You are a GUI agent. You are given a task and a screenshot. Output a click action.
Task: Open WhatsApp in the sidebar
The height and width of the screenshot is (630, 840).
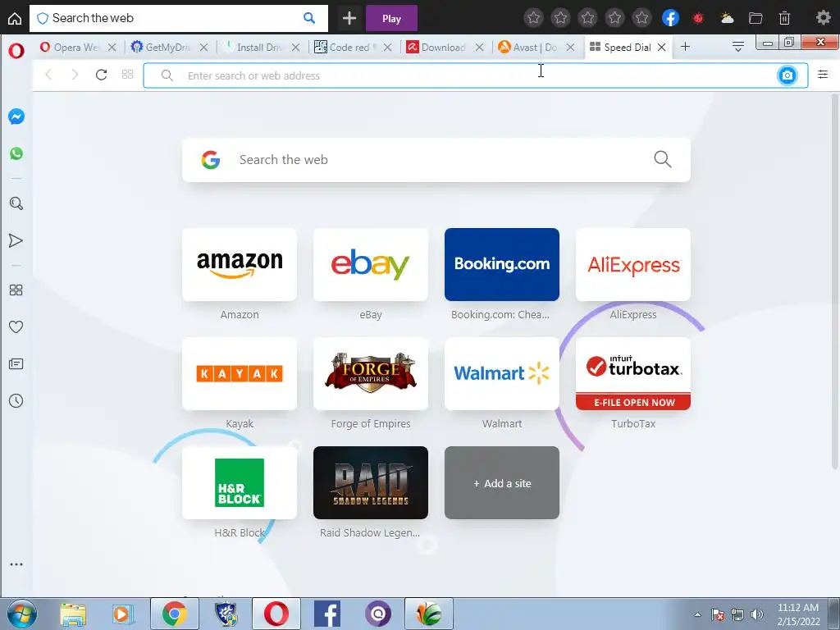(x=16, y=153)
